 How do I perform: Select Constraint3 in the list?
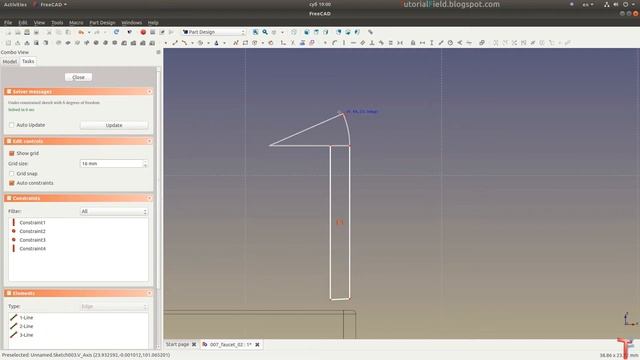coord(33,240)
